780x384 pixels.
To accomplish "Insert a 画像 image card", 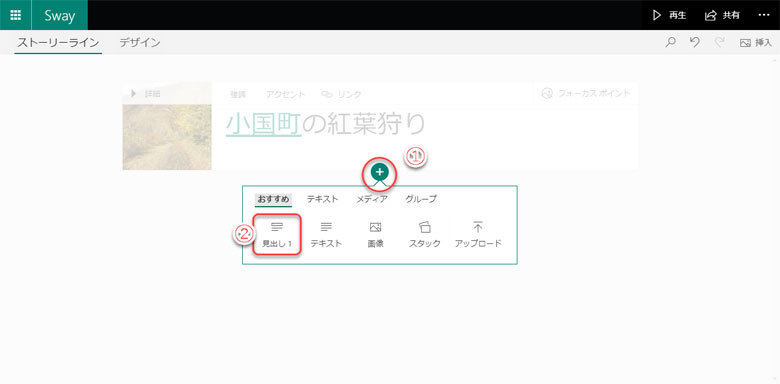I will point(375,235).
